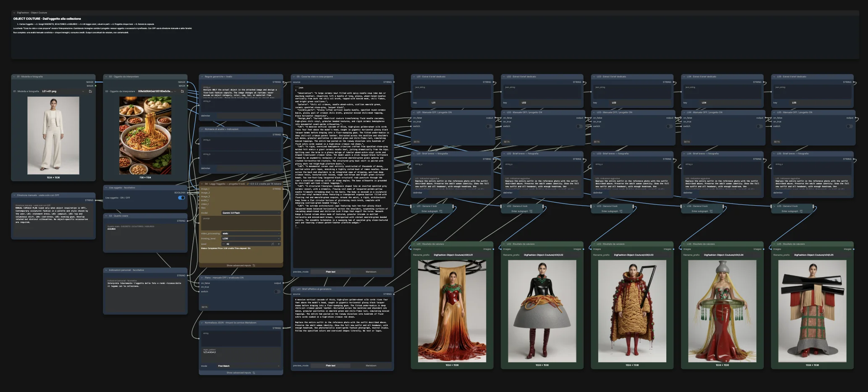Click Show advanced inputs in Normalizza JSON node
Image resolution: width=868 pixels, height=392 pixels.
241,373
